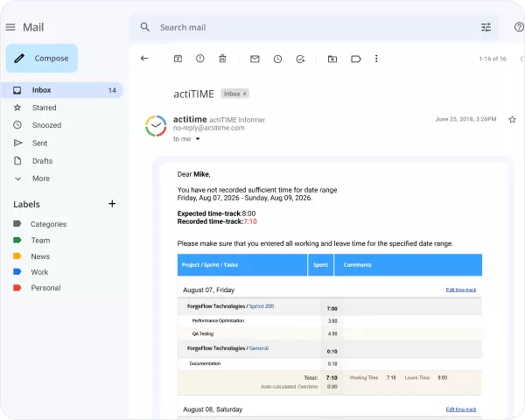525x420 pixels.
Task: Select the QA Testing task row
Action: coord(330,333)
